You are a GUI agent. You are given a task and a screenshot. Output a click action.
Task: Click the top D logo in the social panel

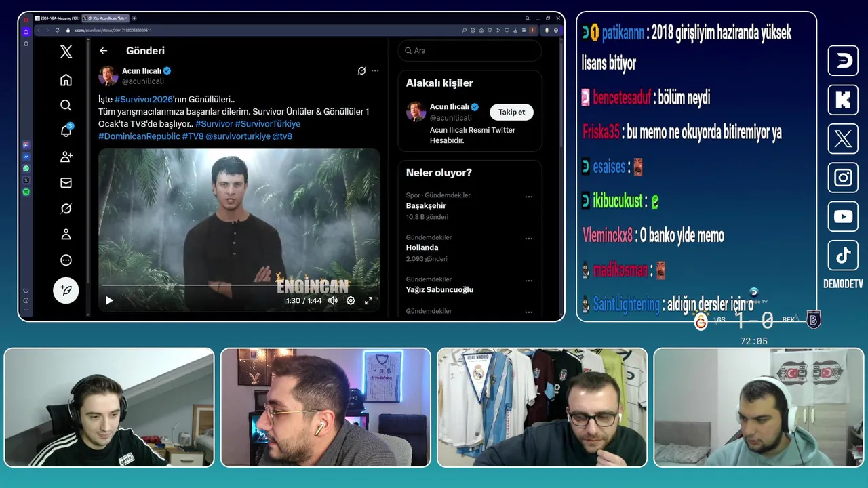click(x=843, y=61)
